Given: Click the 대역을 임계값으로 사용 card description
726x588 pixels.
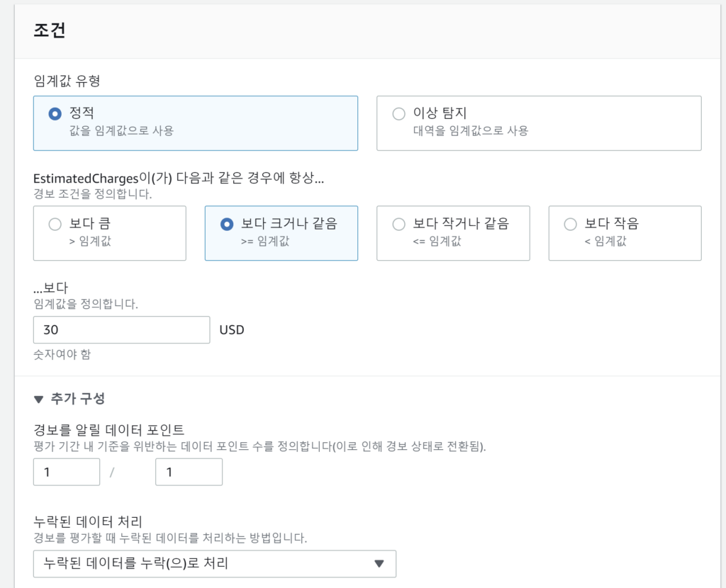Looking at the screenshot, I should 470,130.
